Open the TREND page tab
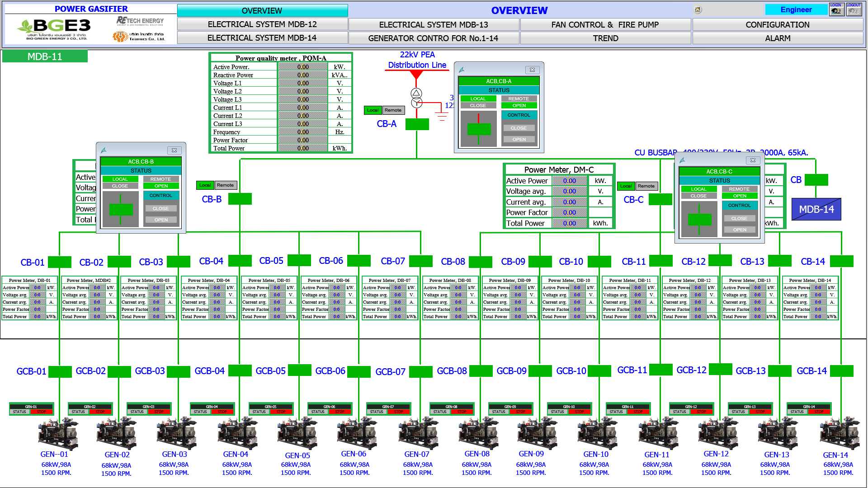The width and height of the screenshot is (868, 488). [605, 38]
